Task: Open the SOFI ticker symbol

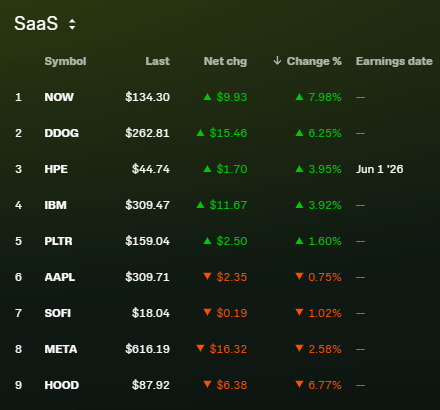Action: [x=58, y=313]
